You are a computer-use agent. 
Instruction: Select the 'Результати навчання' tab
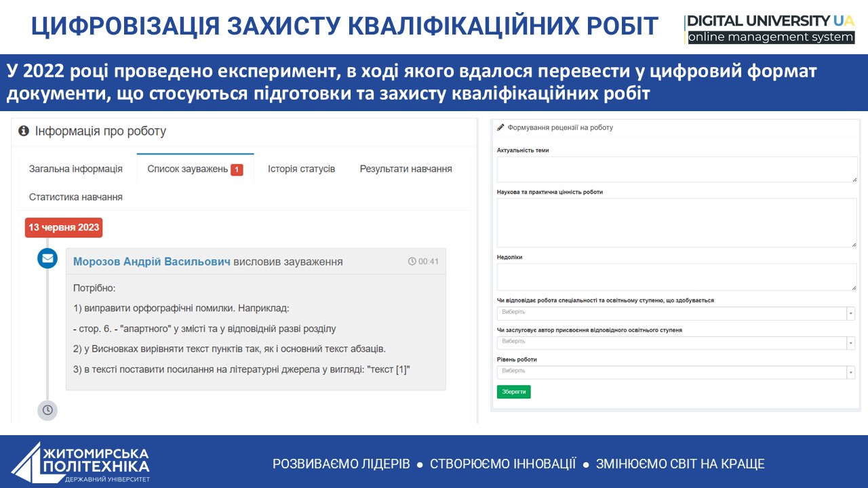(x=406, y=169)
